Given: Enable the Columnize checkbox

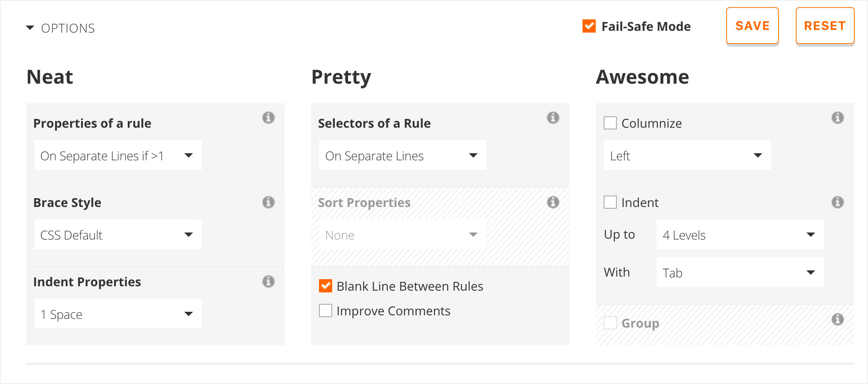Looking at the screenshot, I should (x=610, y=123).
